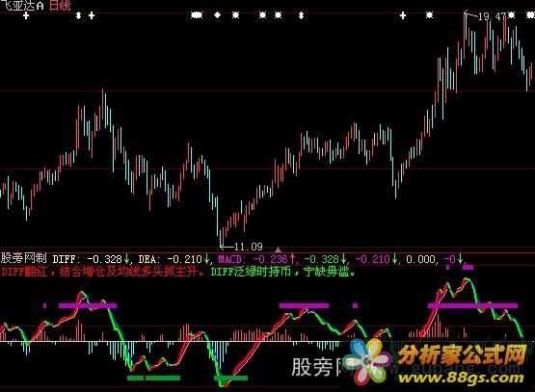Click the small gray triangle marker above MACD values
The height and width of the screenshot is (392, 535).
278,249
